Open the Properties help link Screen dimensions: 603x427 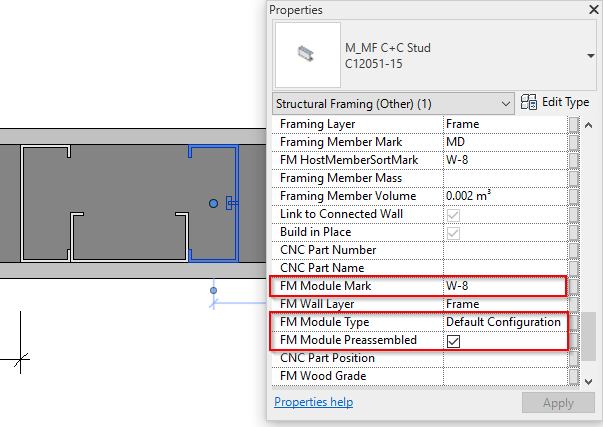click(x=313, y=402)
